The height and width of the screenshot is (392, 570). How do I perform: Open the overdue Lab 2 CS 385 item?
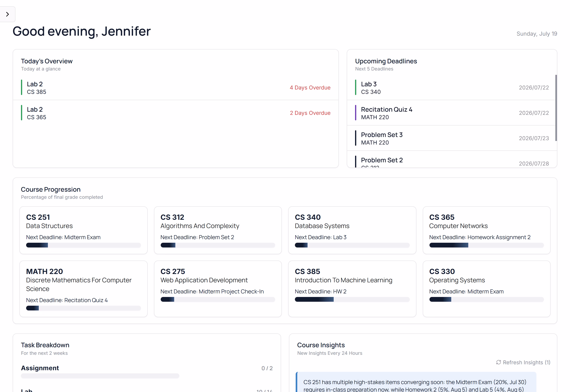[x=176, y=88]
